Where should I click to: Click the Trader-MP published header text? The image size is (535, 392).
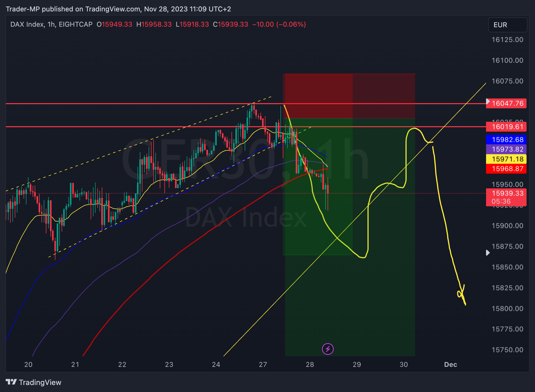(118, 9)
